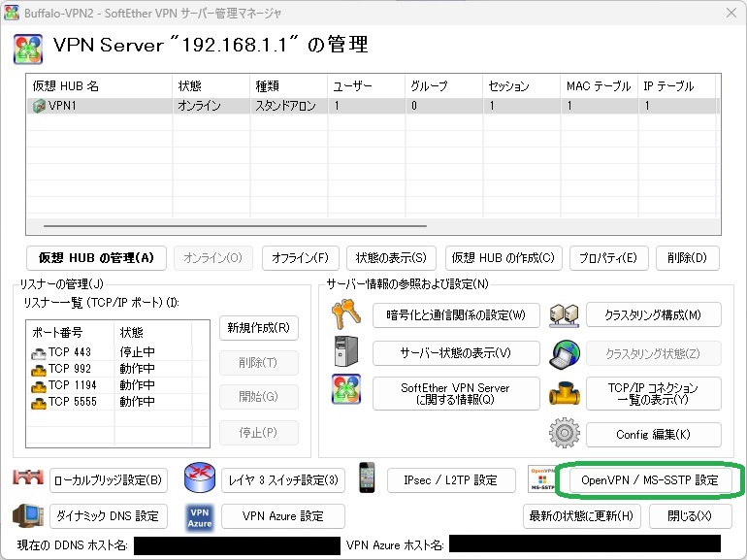The height and width of the screenshot is (560, 747).
Task: Open クラスタリング構成(M)
Action: click(x=654, y=315)
